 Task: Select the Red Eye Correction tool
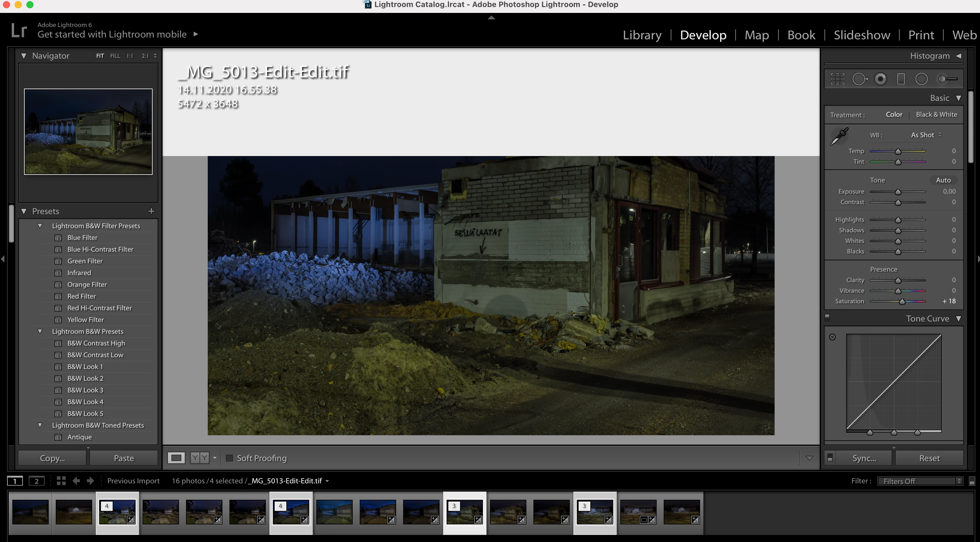(x=880, y=79)
